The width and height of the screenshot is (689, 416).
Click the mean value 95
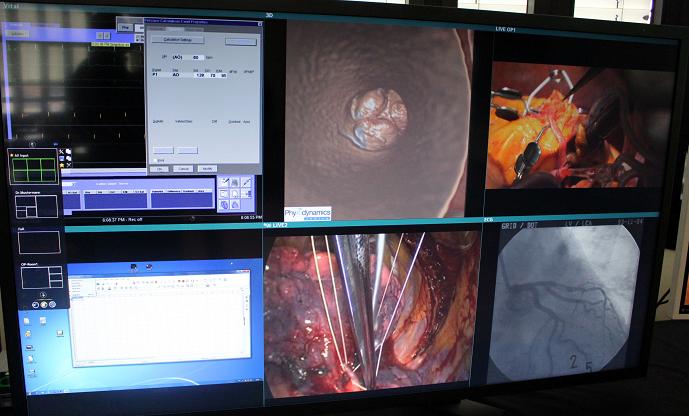coord(223,76)
